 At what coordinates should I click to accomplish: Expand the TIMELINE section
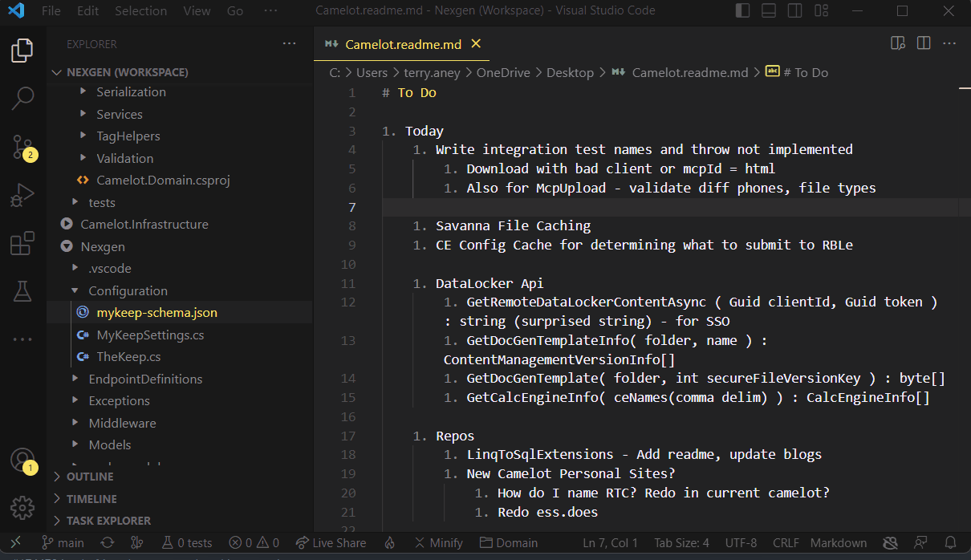coord(91,499)
